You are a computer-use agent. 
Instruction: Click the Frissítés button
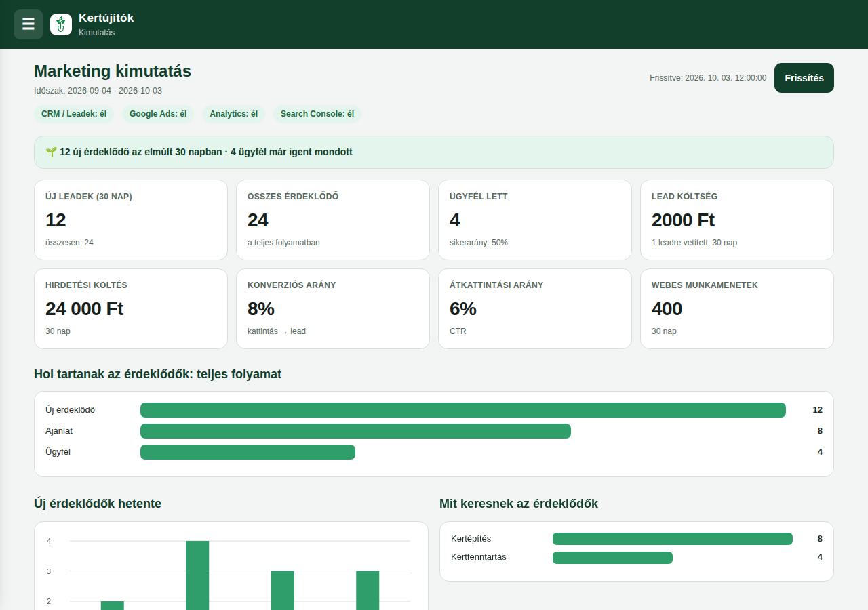(x=804, y=78)
